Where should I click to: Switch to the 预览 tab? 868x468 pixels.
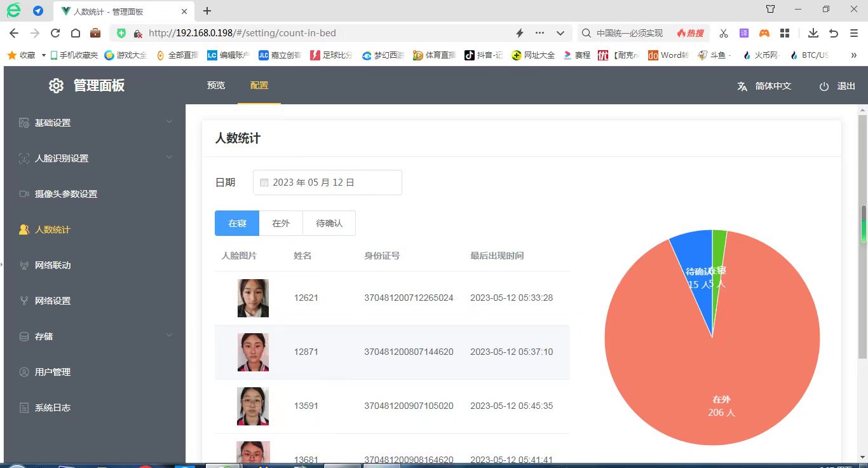pyautogui.click(x=216, y=85)
